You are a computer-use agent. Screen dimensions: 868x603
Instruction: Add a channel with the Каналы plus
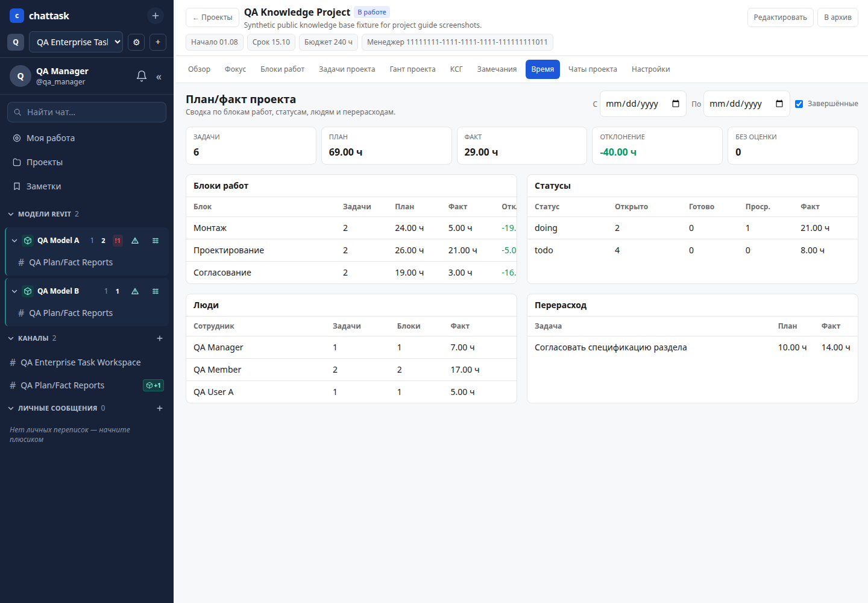tap(160, 338)
